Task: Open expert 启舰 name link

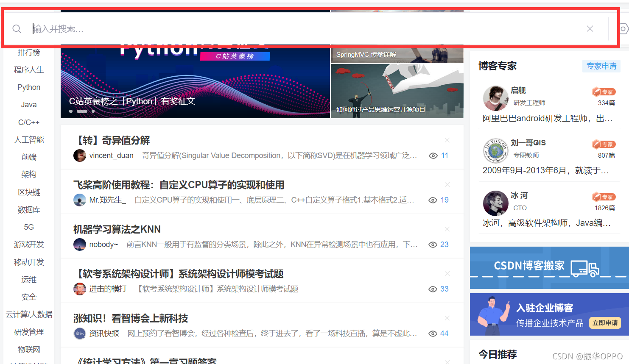Action: [518, 90]
